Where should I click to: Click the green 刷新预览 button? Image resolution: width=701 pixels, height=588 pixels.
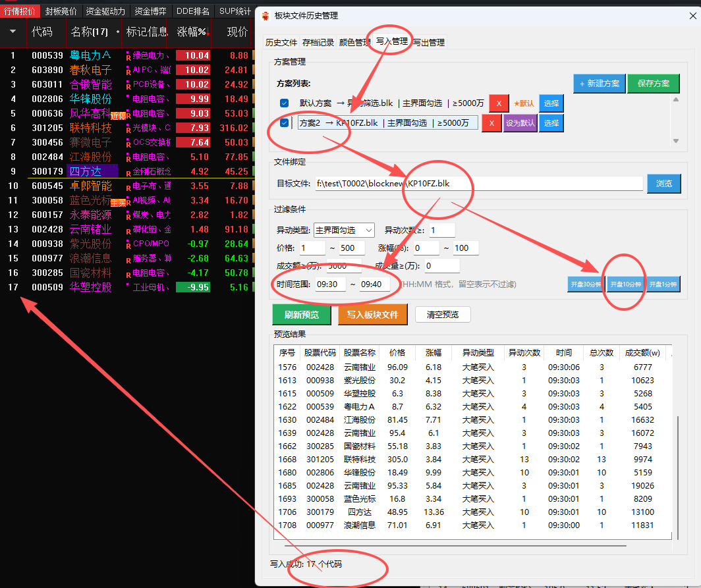pyautogui.click(x=302, y=315)
